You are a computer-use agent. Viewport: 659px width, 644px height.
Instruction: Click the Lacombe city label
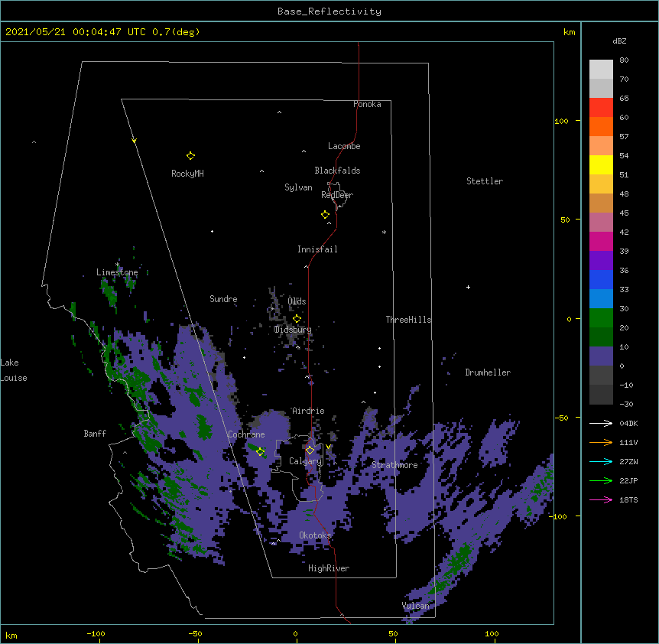tap(344, 146)
